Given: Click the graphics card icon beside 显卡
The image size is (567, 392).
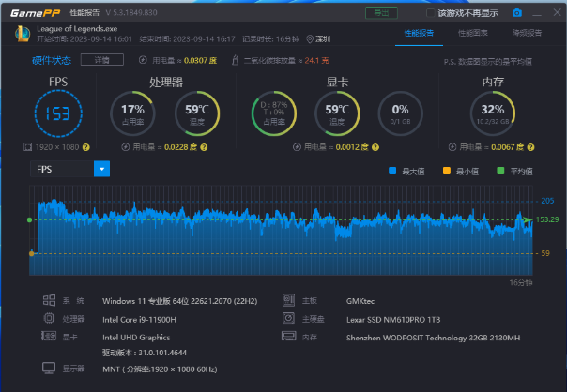Looking at the screenshot, I should [49, 336].
